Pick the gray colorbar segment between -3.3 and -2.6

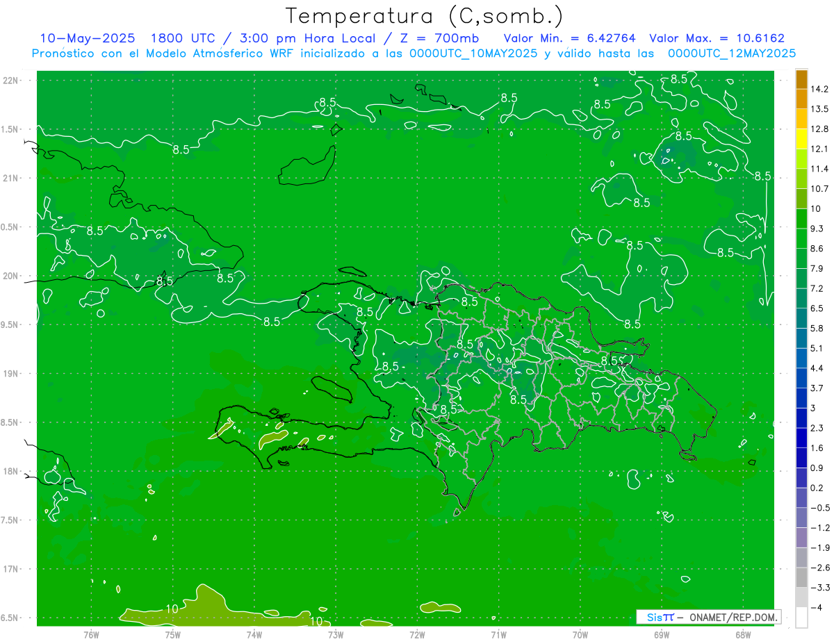pos(801,577)
